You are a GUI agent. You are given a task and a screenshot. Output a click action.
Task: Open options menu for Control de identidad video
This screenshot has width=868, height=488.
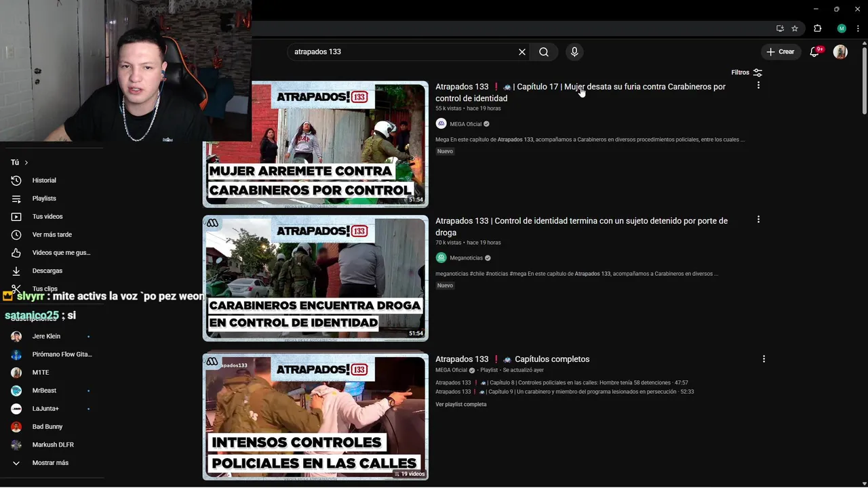coord(758,220)
